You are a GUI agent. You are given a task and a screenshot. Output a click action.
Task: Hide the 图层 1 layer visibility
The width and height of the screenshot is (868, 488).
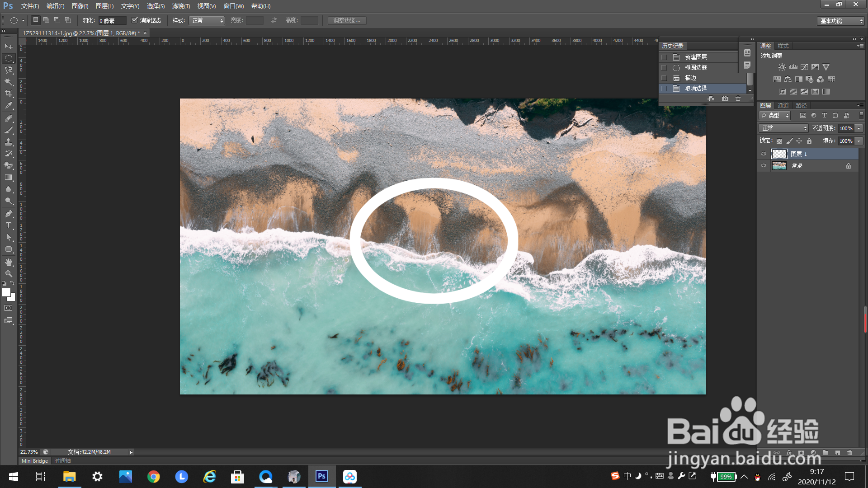point(764,154)
